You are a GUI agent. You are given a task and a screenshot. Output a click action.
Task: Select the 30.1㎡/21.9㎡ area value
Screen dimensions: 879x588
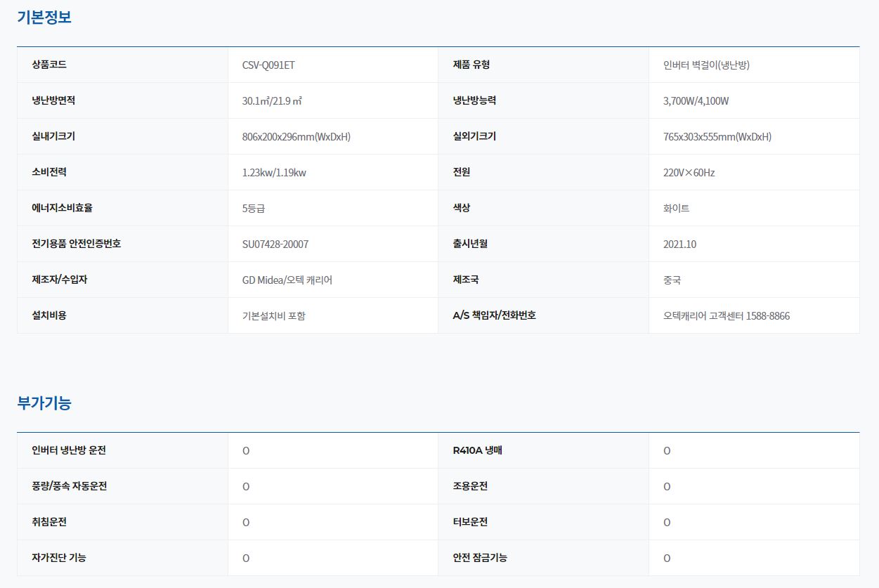[x=272, y=101]
